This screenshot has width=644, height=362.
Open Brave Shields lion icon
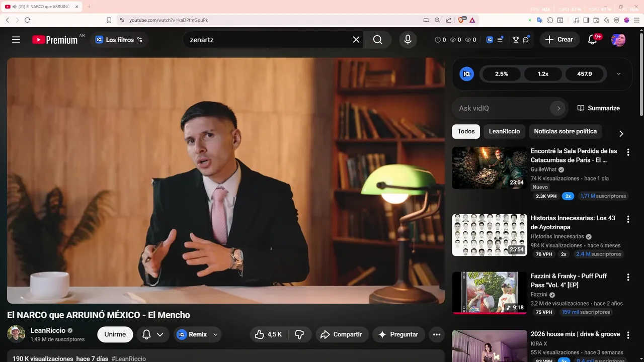click(x=461, y=20)
